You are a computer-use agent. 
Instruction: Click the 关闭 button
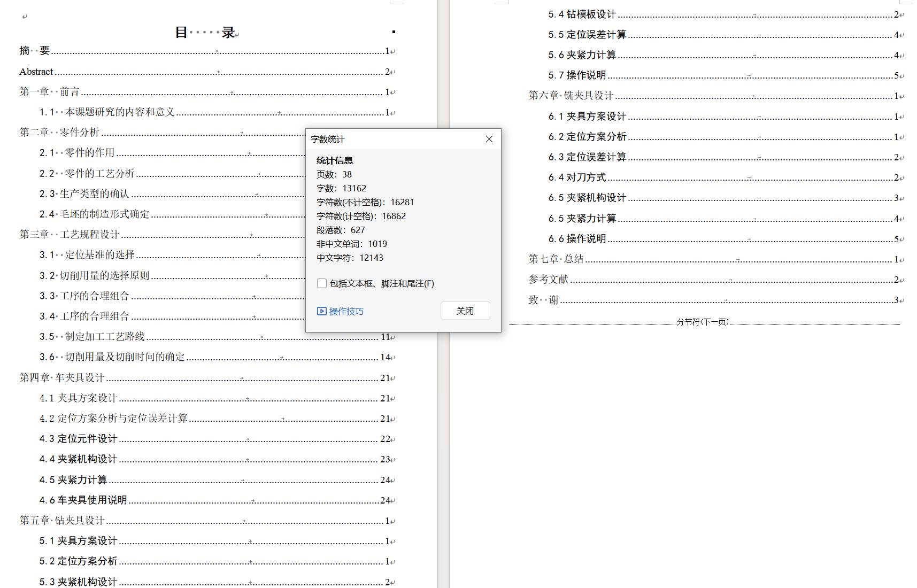465,311
